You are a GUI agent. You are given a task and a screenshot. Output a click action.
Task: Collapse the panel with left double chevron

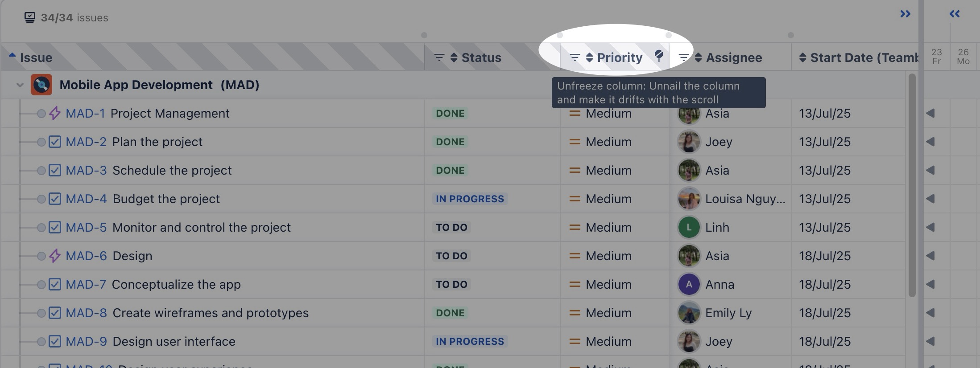click(x=955, y=14)
